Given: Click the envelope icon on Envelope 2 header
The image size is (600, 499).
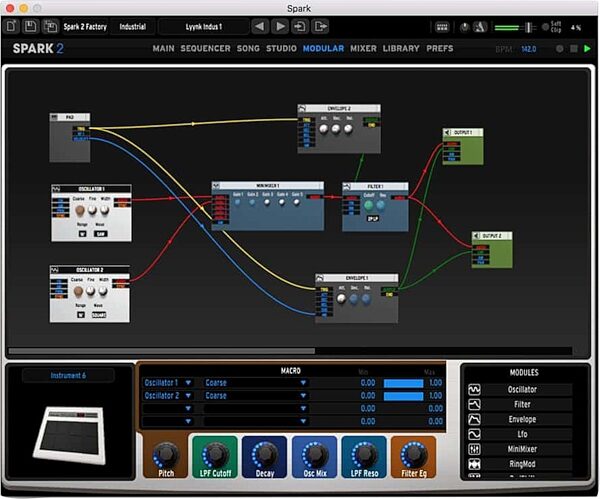Looking at the screenshot, I should (x=302, y=109).
